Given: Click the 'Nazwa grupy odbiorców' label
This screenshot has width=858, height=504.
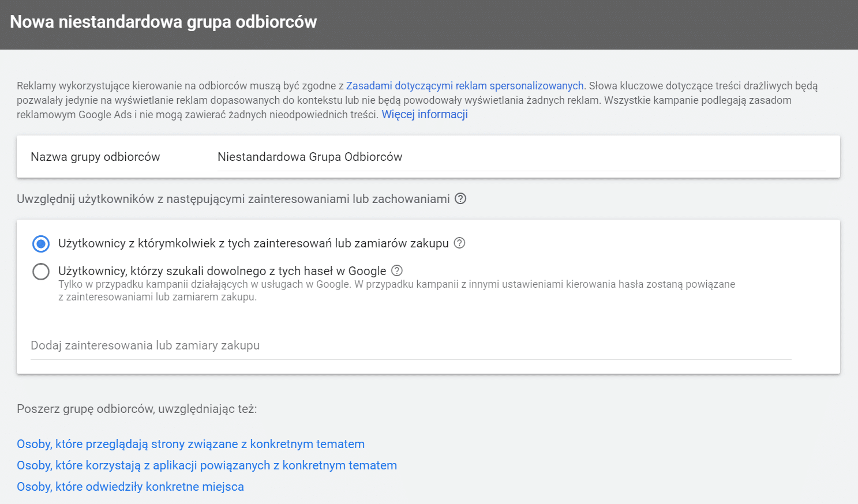Looking at the screenshot, I should (95, 157).
